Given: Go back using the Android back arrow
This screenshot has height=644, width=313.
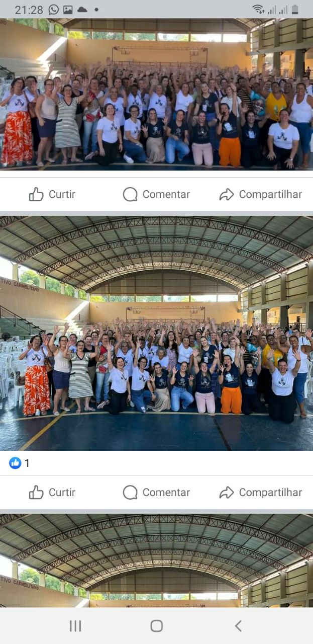Looking at the screenshot, I should (x=238, y=625).
